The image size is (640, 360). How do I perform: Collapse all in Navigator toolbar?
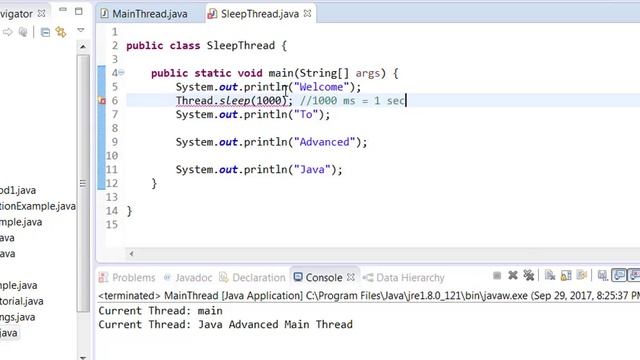coord(45,32)
